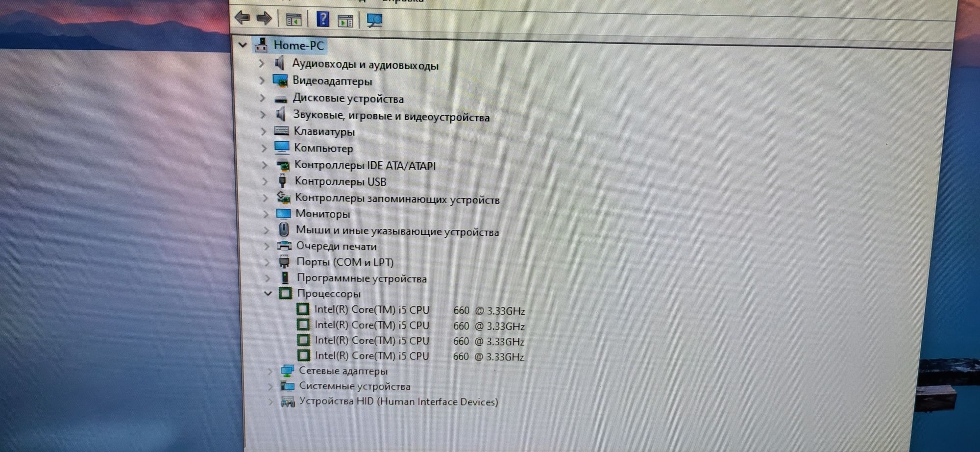Click the storage controllers icon
The height and width of the screenshot is (452, 980).
[x=283, y=197]
